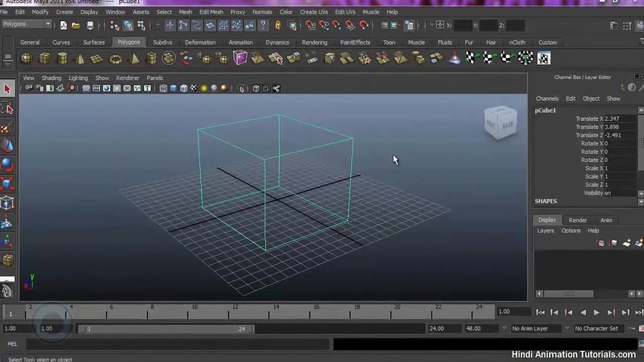644x362 pixels.
Task: Switch to the Surfaces shelf tab
Action: [x=94, y=42]
